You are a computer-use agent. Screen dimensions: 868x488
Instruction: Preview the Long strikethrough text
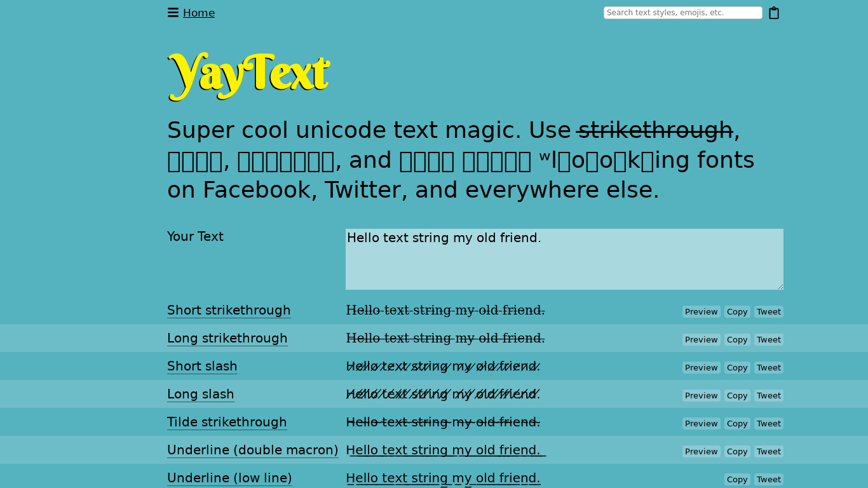pyautogui.click(x=702, y=339)
